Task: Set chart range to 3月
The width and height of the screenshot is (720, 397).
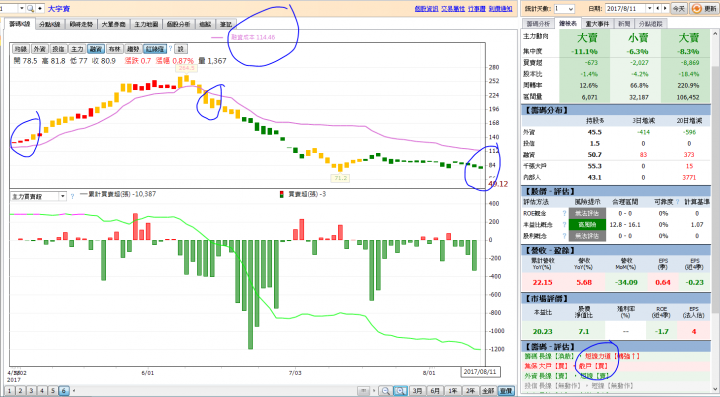Action: [417, 391]
